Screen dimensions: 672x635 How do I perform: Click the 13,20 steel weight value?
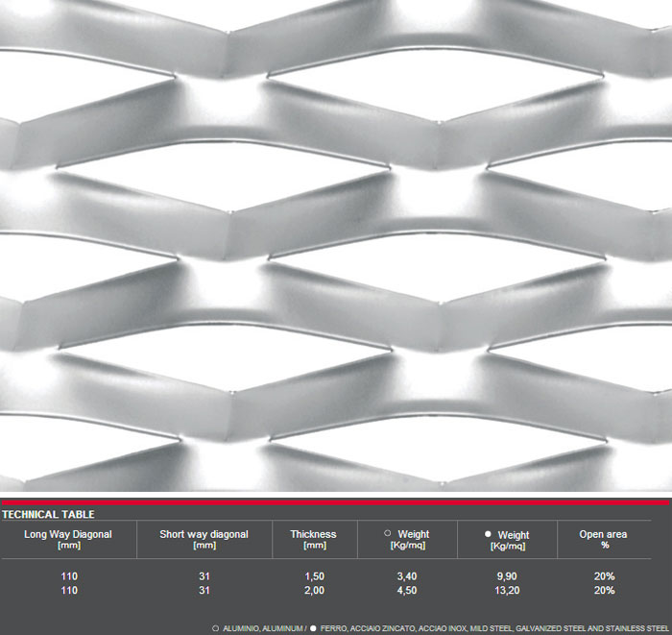[507, 591]
